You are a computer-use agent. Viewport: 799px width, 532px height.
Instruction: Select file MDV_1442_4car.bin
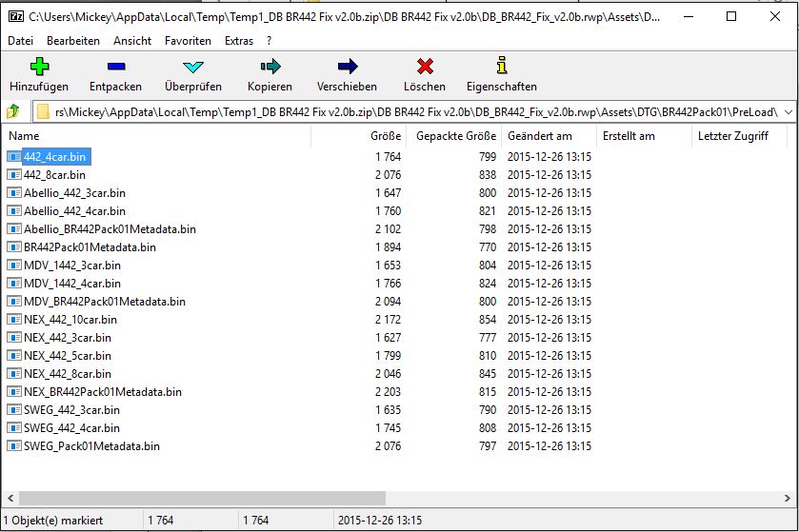(71, 283)
